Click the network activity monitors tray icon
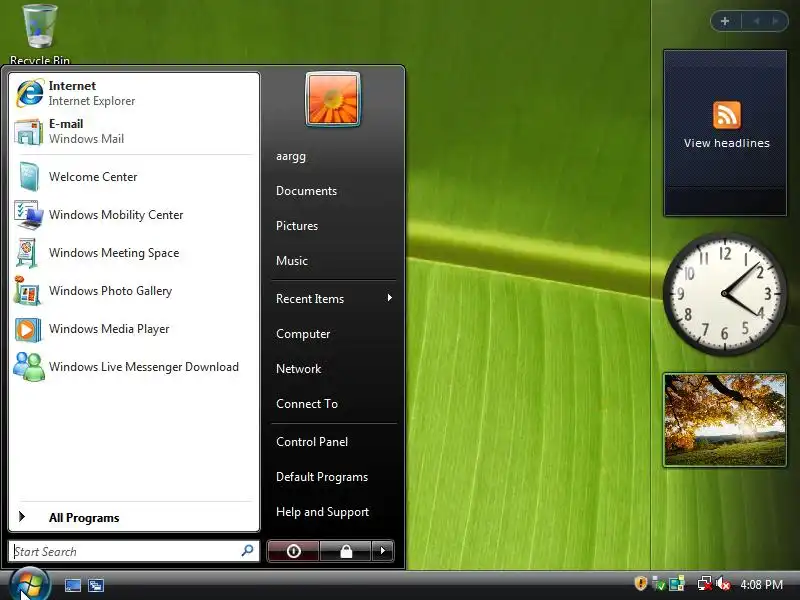Image resolution: width=800 pixels, height=600 pixels. click(x=678, y=584)
